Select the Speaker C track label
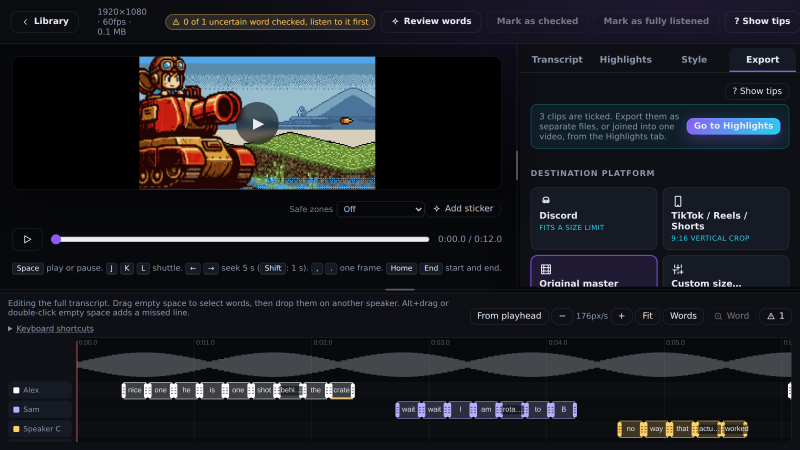 (40, 429)
